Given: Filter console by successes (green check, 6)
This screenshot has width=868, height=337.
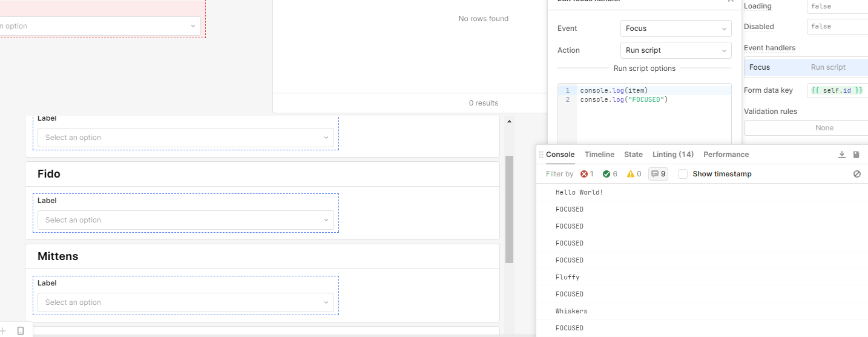Looking at the screenshot, I should [610, 174].
